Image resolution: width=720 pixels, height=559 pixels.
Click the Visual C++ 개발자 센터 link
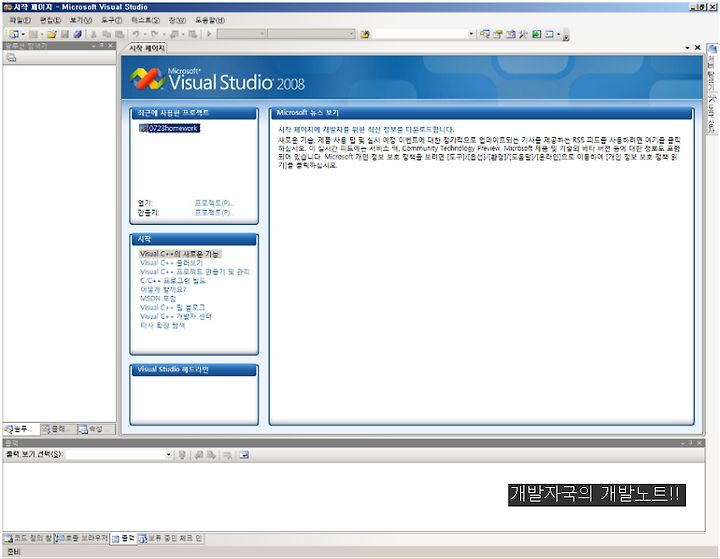176,316
